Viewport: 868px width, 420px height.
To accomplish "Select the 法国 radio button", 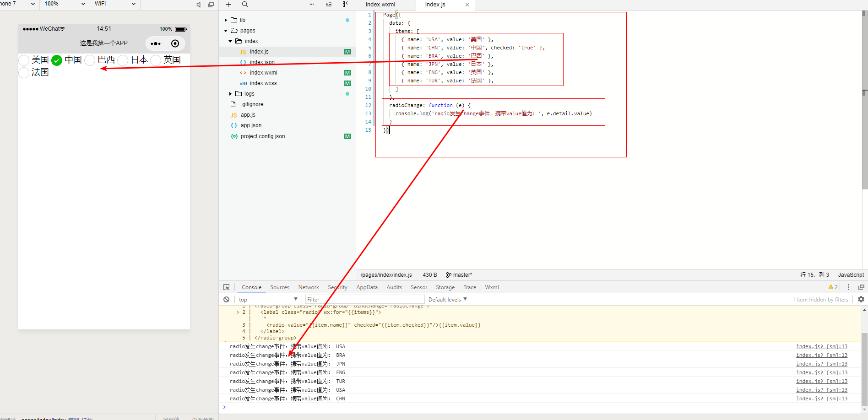I will tap(24, 73).
